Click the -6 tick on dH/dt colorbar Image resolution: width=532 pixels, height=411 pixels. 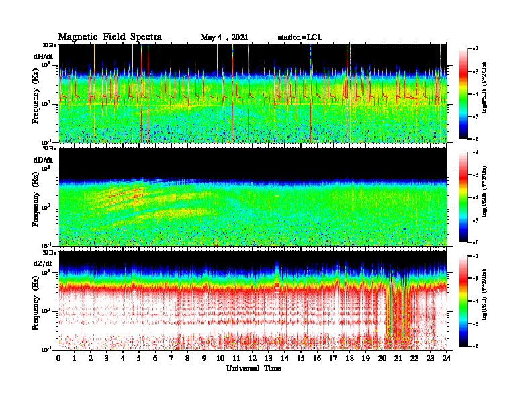tap(476, 139)
